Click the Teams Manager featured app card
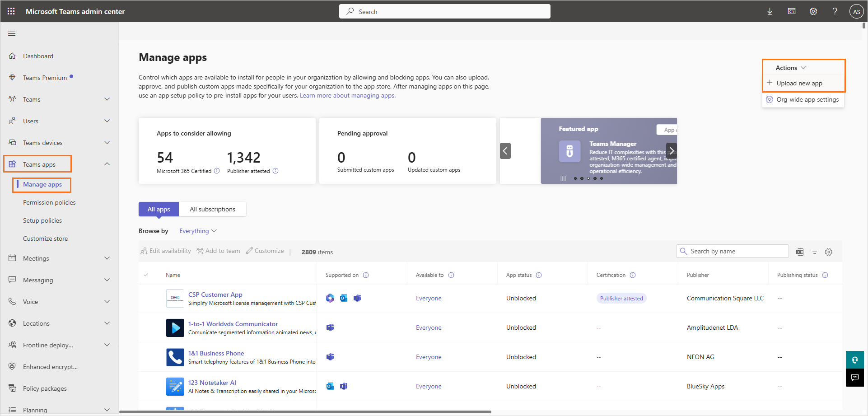The width and height of the screenshot is (868, 416). coord(609,151)
